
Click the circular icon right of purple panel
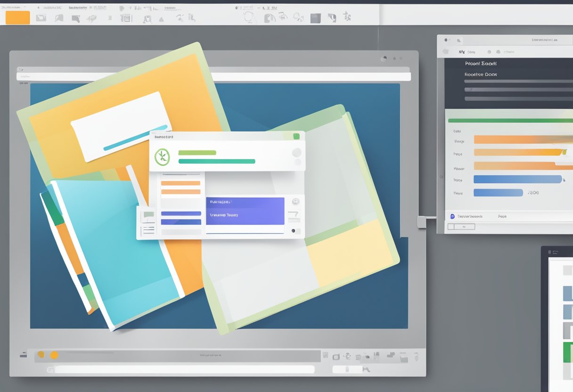point(295,202)
